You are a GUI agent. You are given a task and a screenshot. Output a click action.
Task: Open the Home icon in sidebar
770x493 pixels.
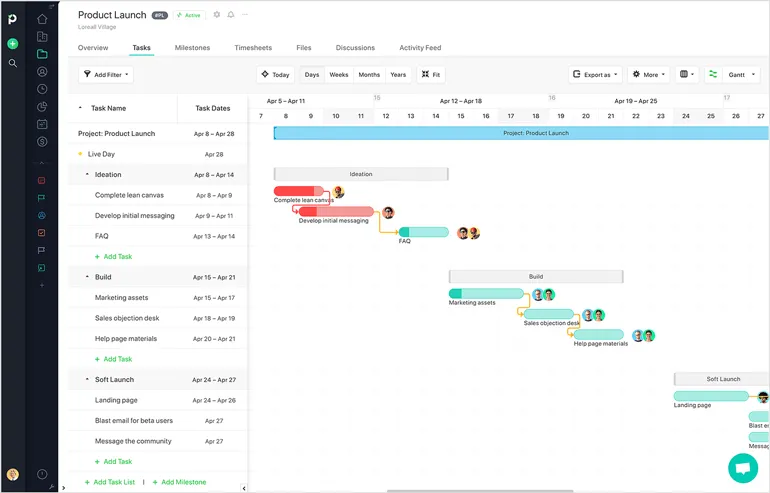(x=42, y=19)
